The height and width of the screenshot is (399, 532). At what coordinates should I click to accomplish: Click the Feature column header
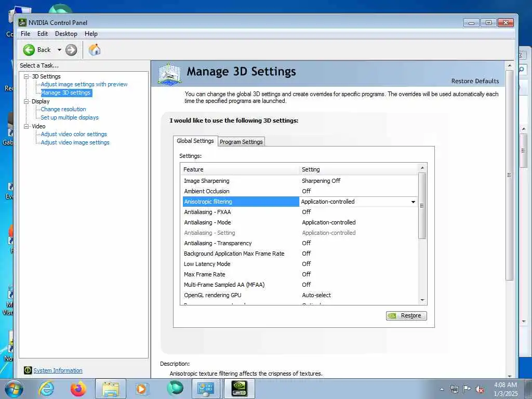pos(240,169)
